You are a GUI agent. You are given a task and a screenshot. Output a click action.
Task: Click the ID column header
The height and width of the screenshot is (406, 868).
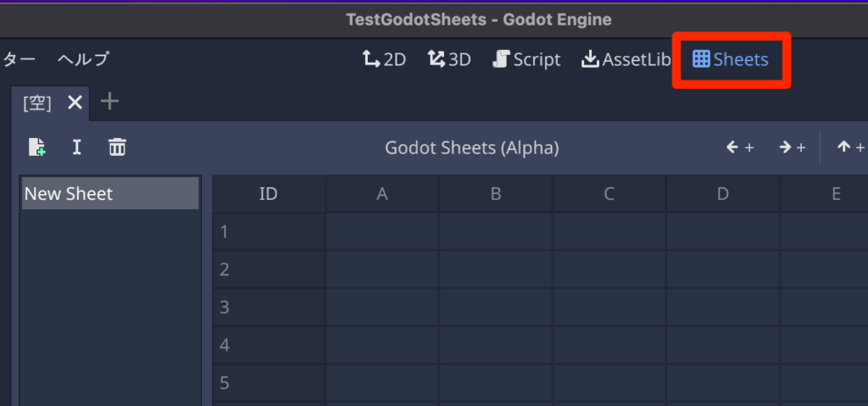tap(269, 194)
